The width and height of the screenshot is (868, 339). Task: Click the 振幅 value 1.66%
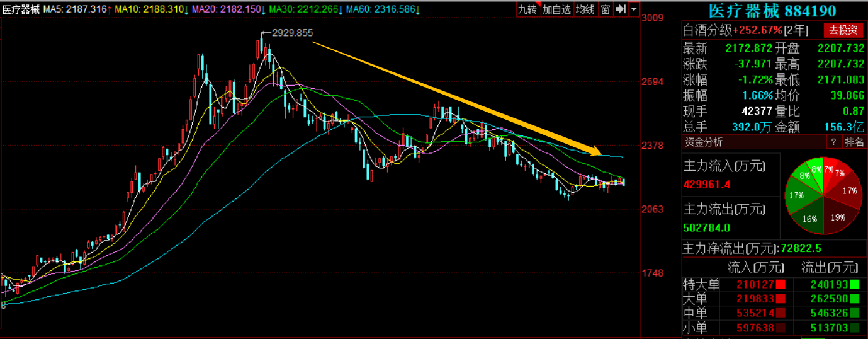tap(757, 95)
